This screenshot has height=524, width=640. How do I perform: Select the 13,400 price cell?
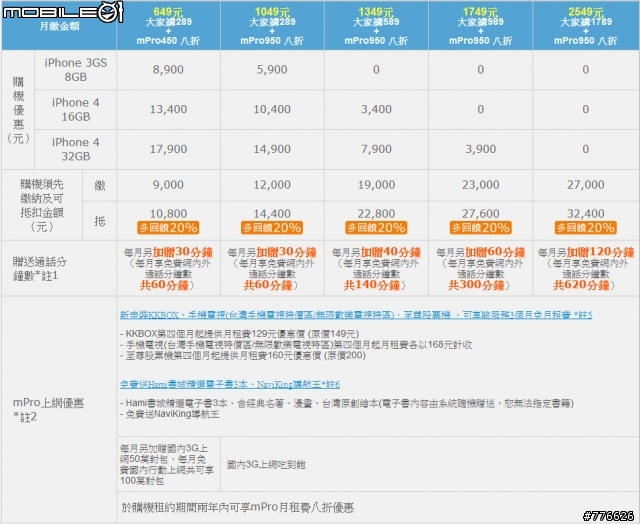click(x=168, y=109)
